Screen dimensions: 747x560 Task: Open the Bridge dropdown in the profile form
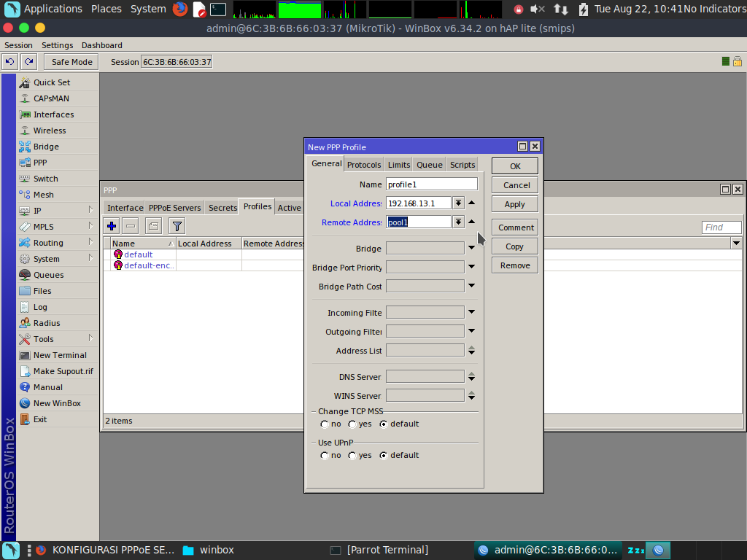[x=471, y=249]
